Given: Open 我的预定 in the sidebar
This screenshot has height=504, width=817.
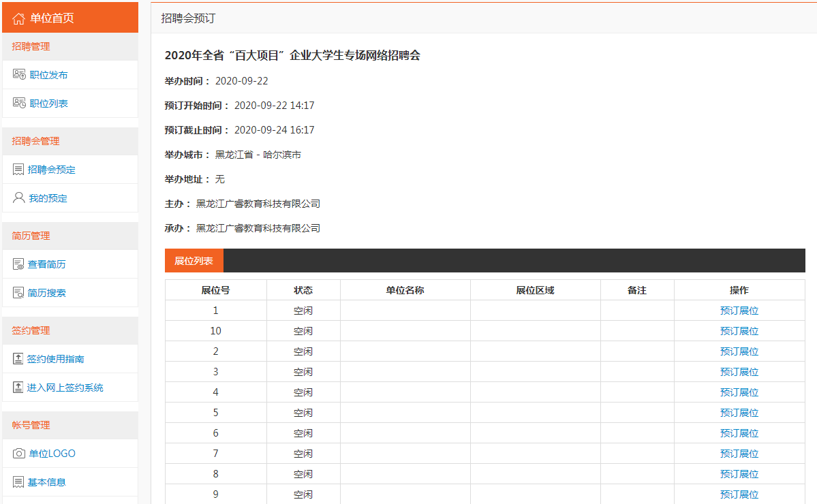Looking at the screenshot, I should tap(48, 198).
